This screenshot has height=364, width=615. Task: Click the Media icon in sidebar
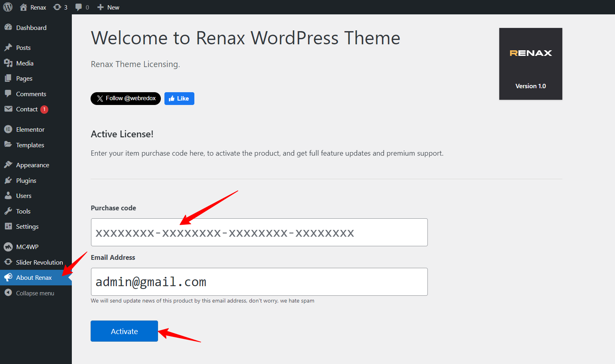[8, 63]
